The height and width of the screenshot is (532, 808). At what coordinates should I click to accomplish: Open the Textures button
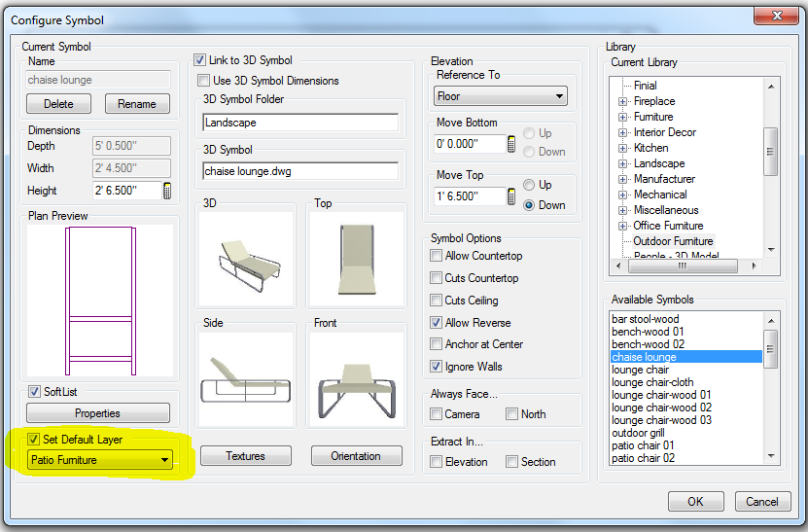246,456
